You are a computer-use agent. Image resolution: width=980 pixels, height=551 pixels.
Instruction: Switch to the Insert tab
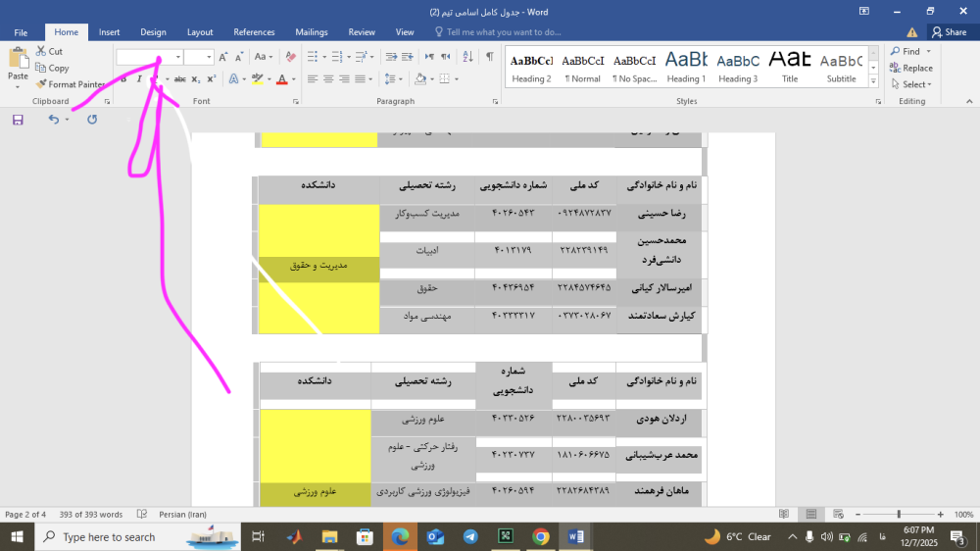[109, 32]
